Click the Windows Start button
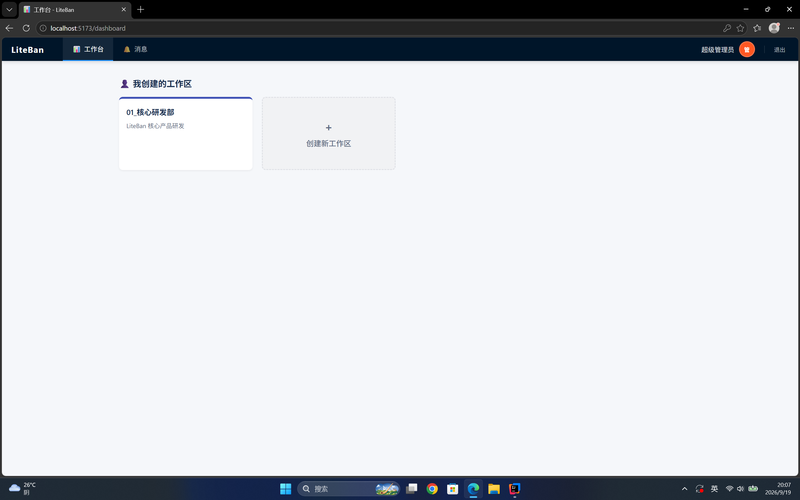Viewport: 800px width, 500px height. (x=285, y=489)
